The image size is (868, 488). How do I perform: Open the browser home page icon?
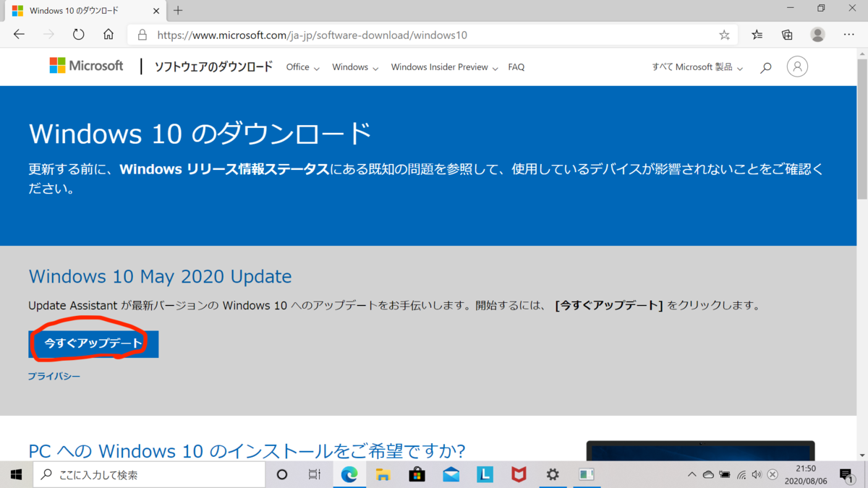click(109, 35)
